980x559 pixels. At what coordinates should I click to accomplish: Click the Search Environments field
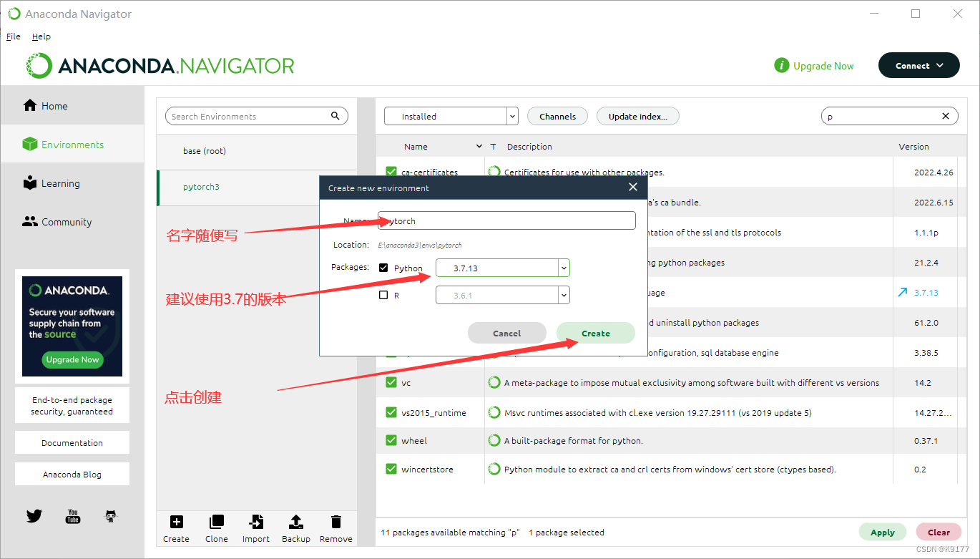click(257, 116)
